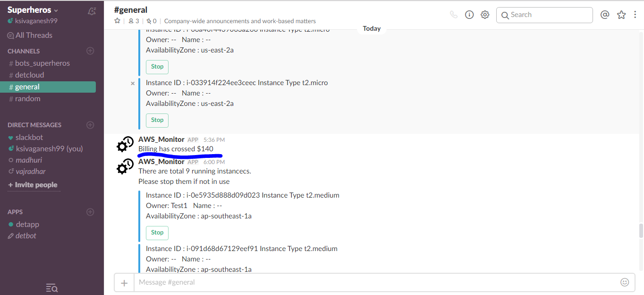Click "There are total 9 running instancecs." text
The width and height of the screenshot is (644, 295).
[195, 171]
